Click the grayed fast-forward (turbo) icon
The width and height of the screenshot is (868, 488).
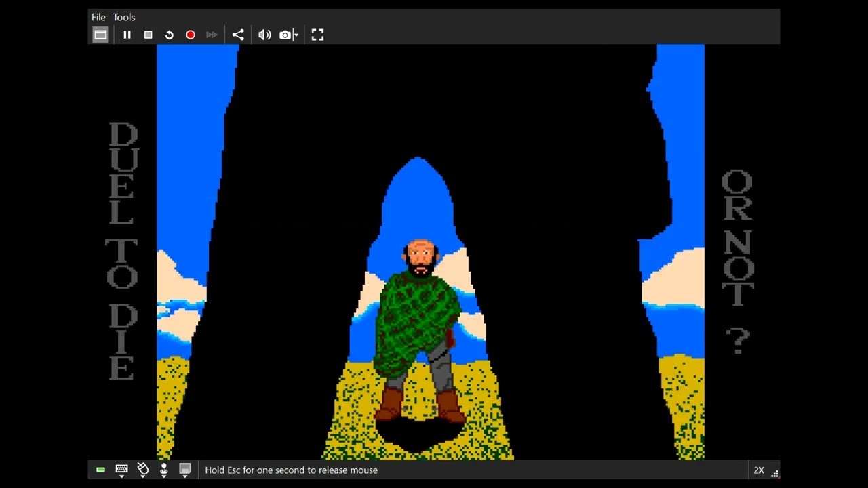coord(212,35)
